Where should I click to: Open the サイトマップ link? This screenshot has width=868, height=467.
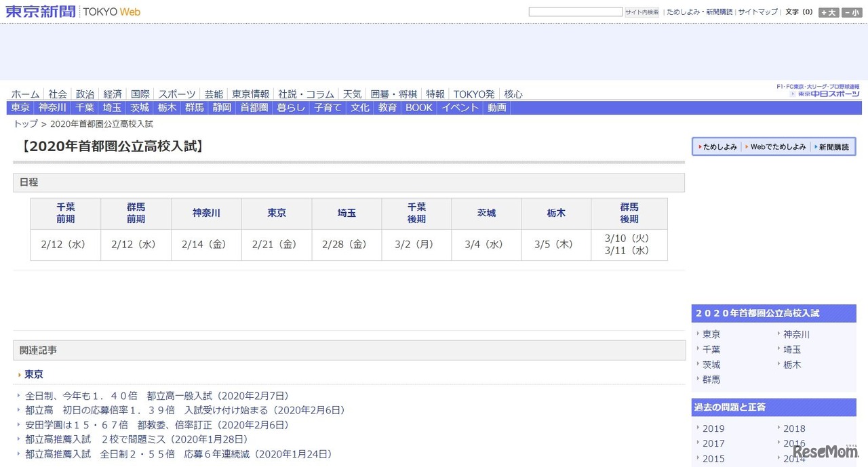(x=757, y=12)
